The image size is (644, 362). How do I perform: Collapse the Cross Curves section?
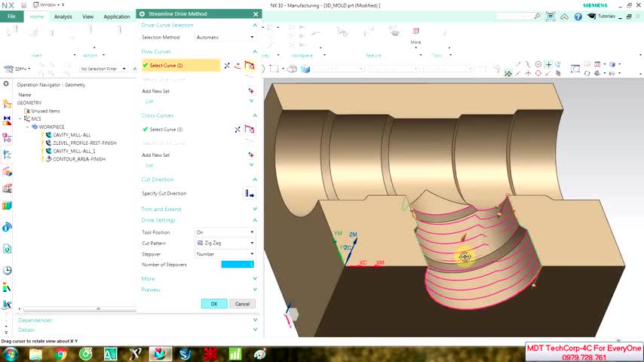tap(255, 115)
